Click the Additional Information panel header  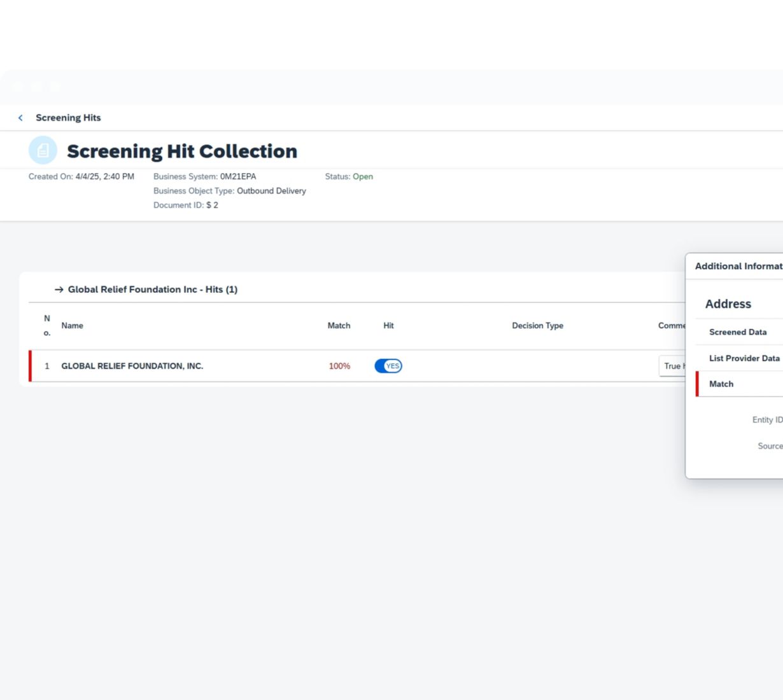(x=738, y=266)
